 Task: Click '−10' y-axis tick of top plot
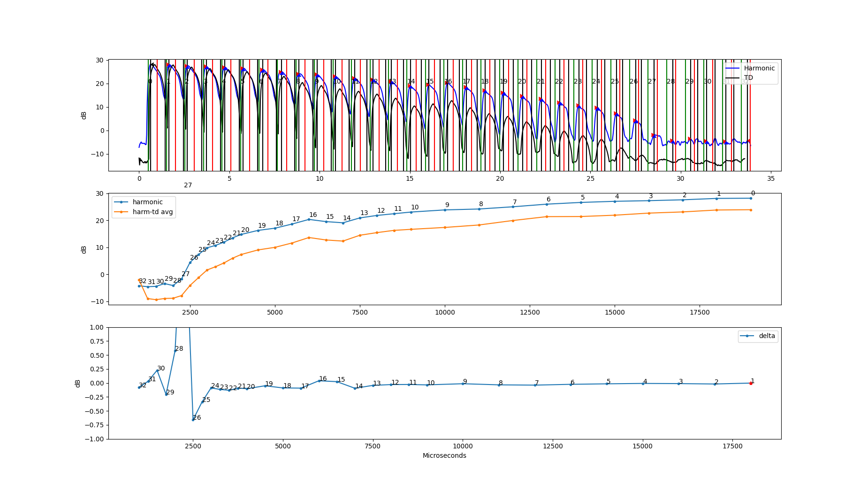pyautogui.click(x=98, y=154)
